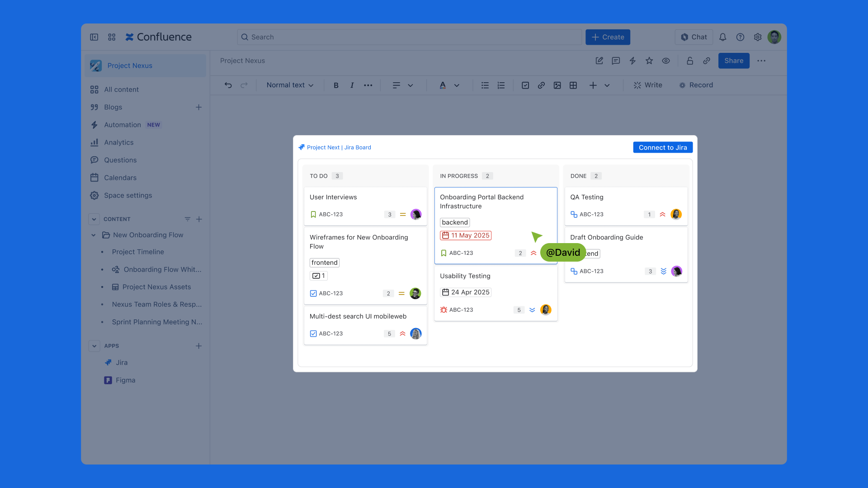Add an app plus icon
This screenshot has width=868, height=488.
(198, 346)
